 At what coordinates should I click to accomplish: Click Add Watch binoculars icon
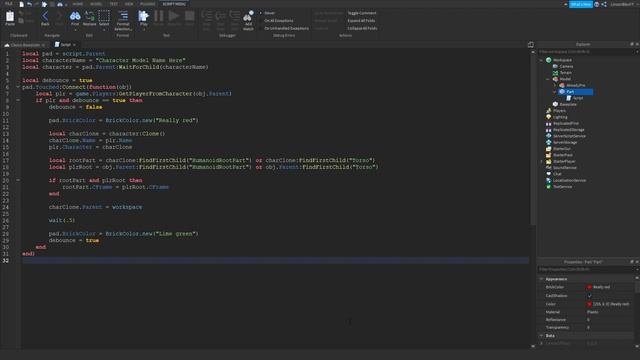pos(248,17)
